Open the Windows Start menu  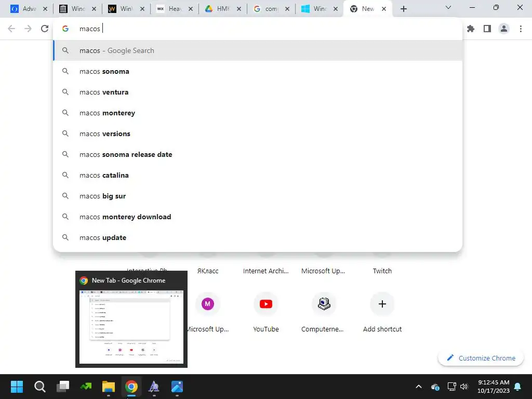pyautogui.click(x=17, y=387)
